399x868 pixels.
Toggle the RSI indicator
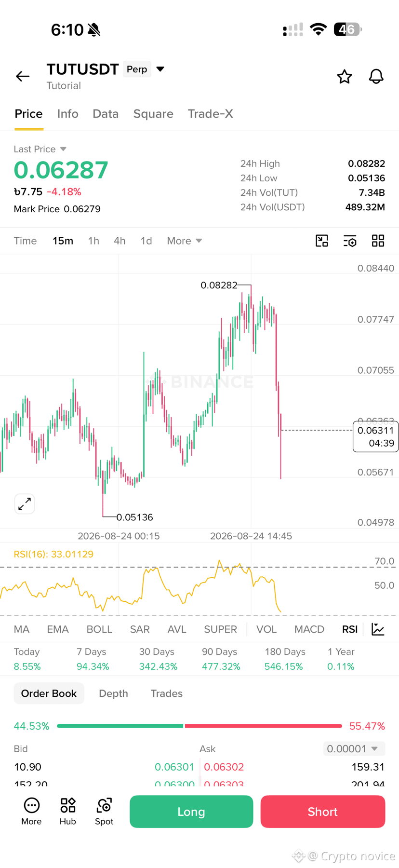pos(350,629)
